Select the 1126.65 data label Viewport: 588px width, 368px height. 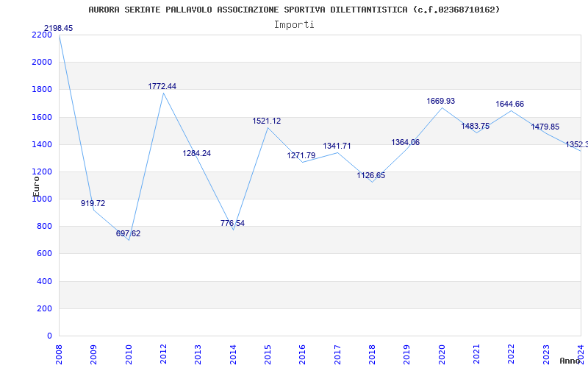point(371,175)
